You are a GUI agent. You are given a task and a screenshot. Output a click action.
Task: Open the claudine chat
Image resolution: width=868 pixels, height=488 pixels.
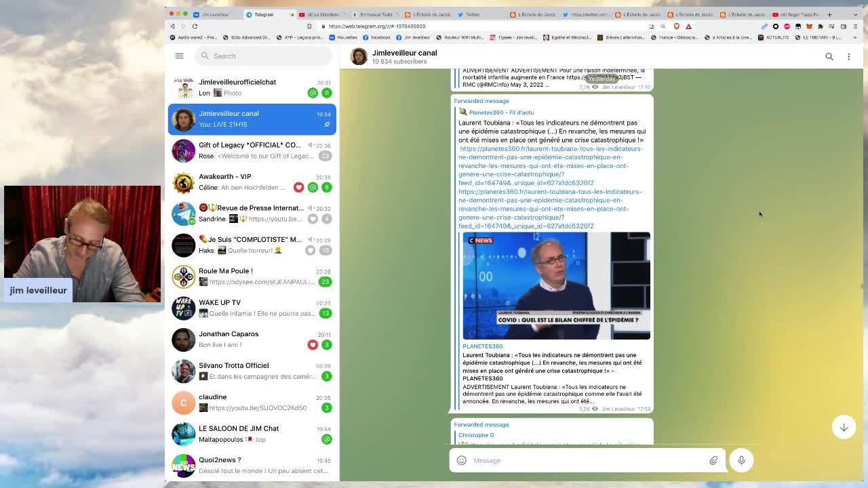pyautogui.click(x=252, y=403)
